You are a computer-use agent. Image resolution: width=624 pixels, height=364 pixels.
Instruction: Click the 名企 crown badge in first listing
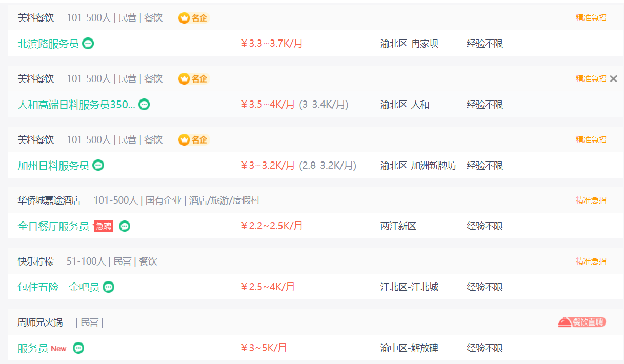[193, 18]
